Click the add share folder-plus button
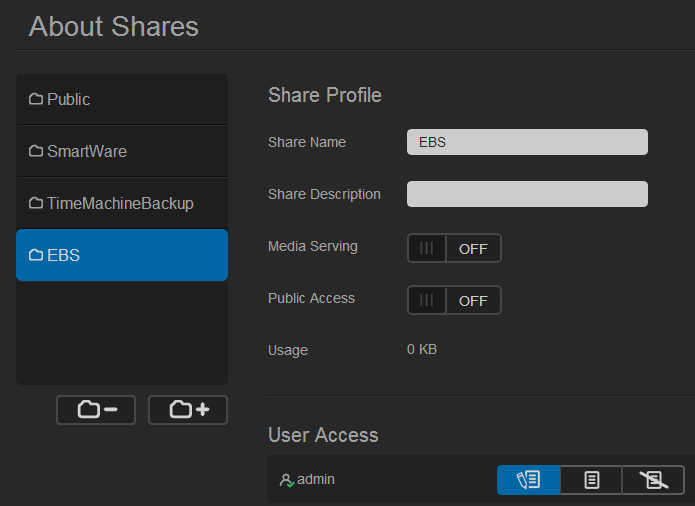 188,410
